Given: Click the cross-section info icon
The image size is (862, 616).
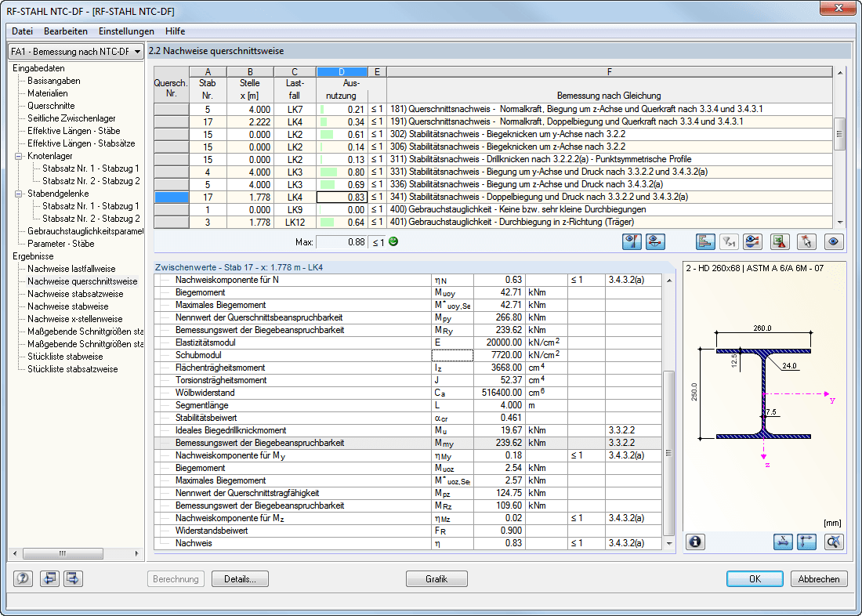Looking at the screenshot, I should tap(695, 542).
